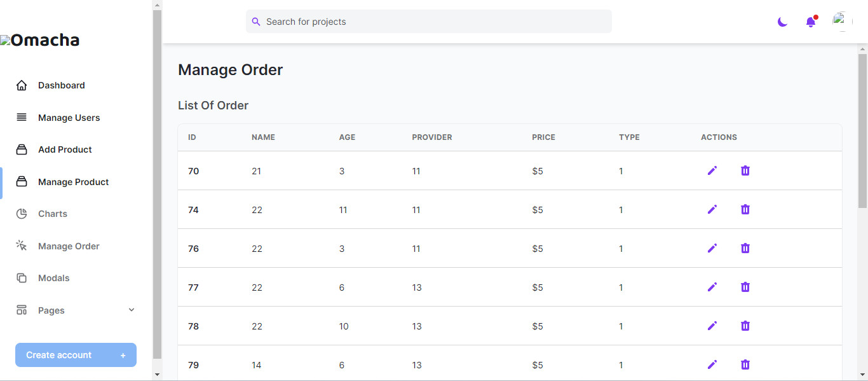Click type link 1 in row 70
Viewport: 868px width, 381px height.
point(621,171)
